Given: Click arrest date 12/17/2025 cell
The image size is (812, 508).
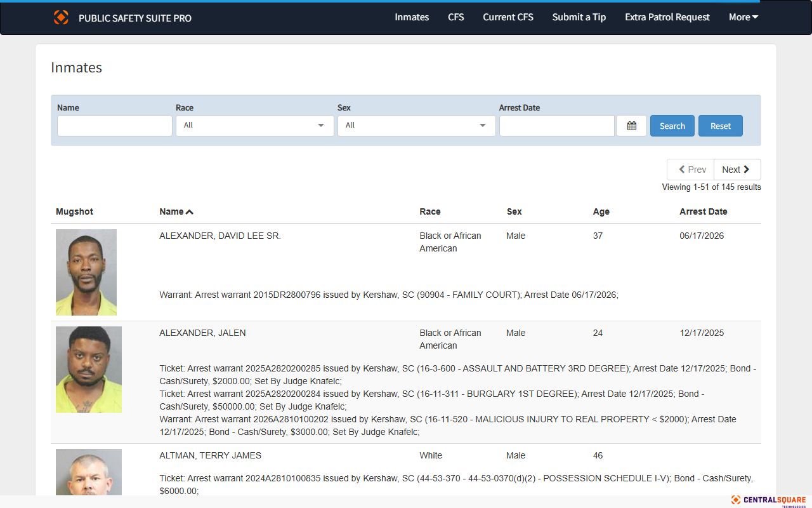Looking at the screenshot, I should pyautogui.click(x=702, y=333).
